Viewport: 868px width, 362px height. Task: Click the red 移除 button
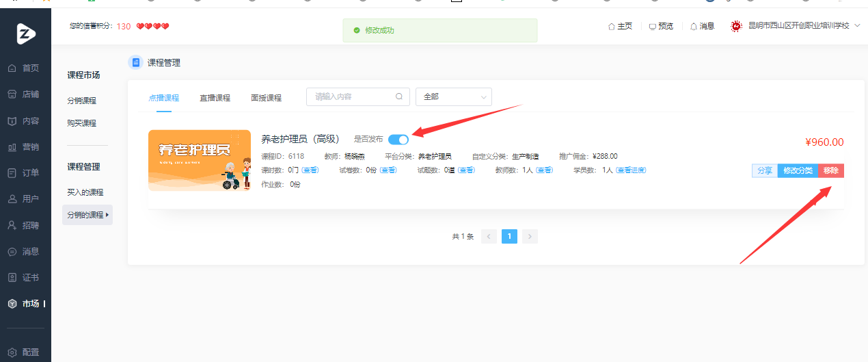click(x=831, y=170)
